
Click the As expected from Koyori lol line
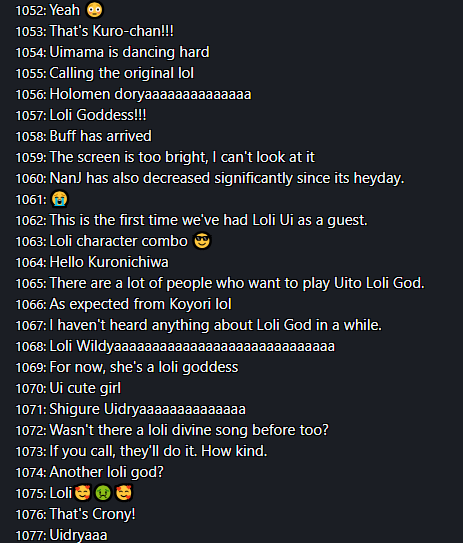pos(140,304)
